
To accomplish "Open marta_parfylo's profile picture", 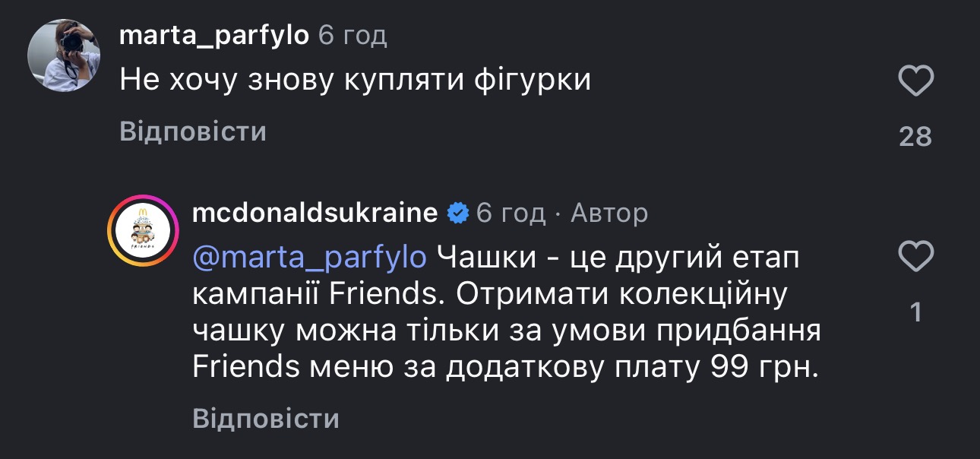I will pos(65,55).
